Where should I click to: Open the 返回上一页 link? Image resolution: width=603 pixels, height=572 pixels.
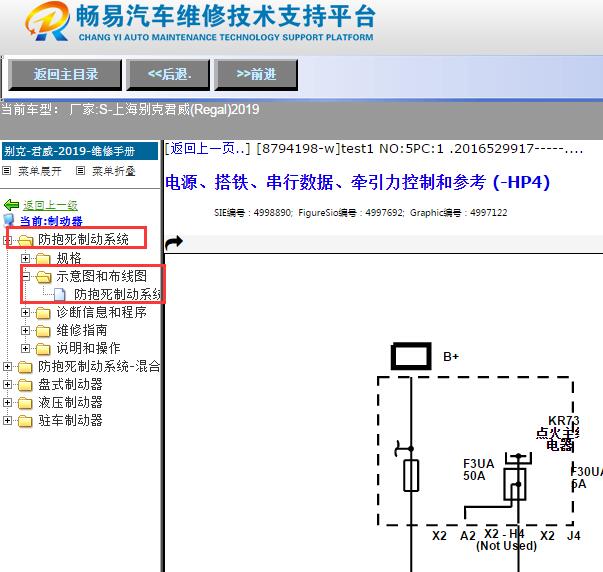coord(208,148)
